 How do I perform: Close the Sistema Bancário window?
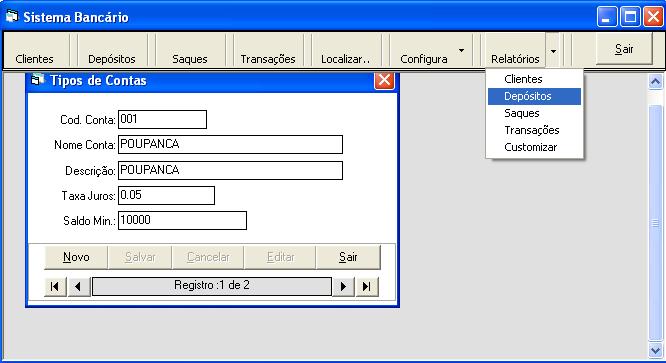click(x=653, y=17)
